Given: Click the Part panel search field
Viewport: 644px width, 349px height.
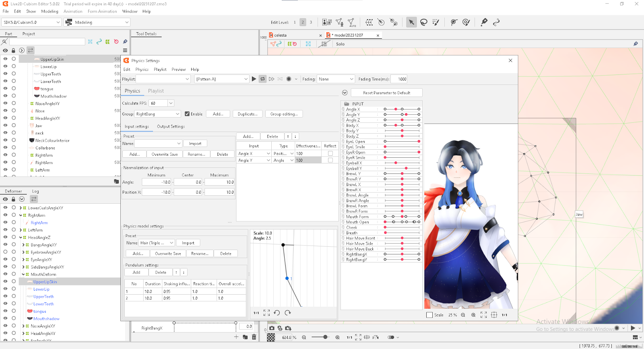Looking at the screenshot, I should pyautogui.click(x=47, y=41).
